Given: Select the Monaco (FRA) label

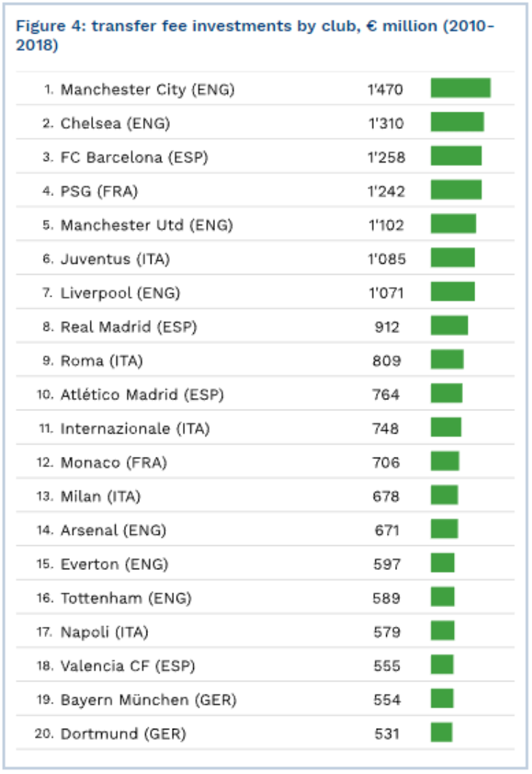Looking at the screenshot, I should coord(113,463).
